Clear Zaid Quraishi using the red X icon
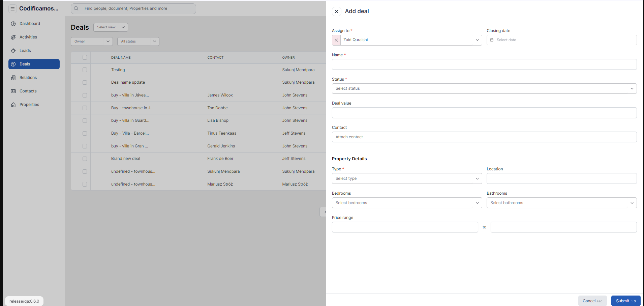Image resolution: width=644 pixels, height=306 pixels. (336, 40)
